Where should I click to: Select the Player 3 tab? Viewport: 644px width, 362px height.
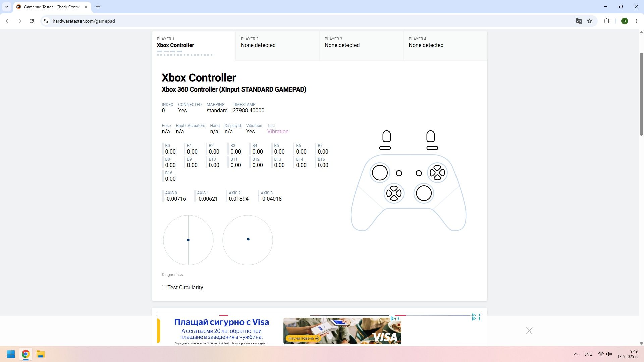pyautogui.click(x=361, y=46)
